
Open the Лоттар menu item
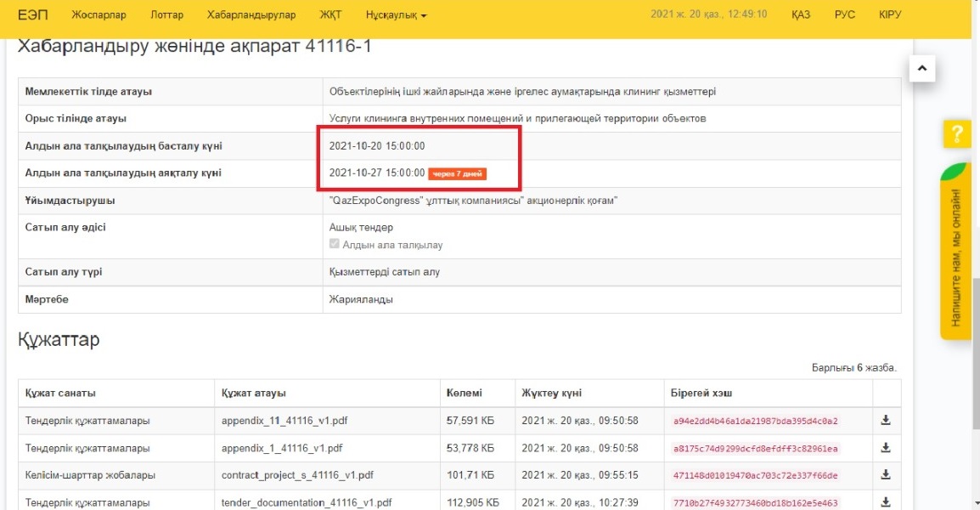pos(166,15)
